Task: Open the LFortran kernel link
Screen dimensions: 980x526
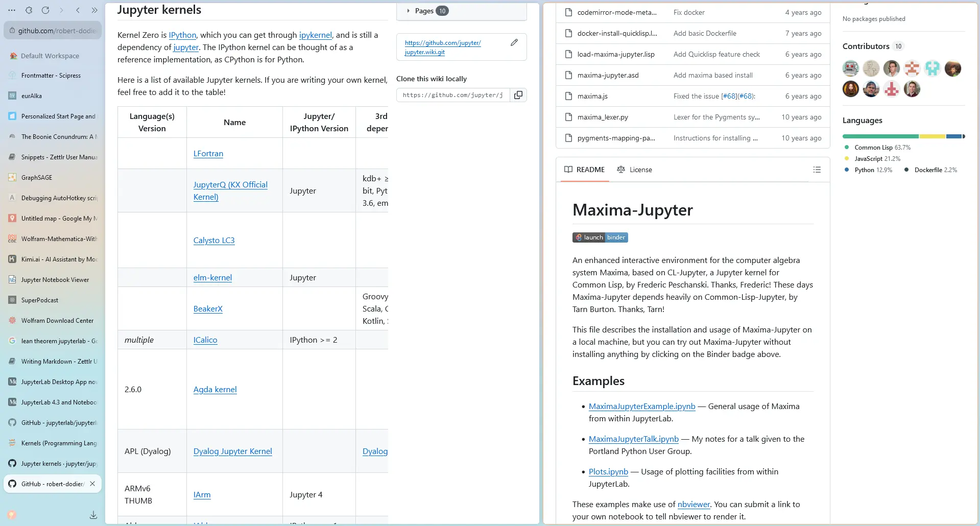Action: coord(208,154)
